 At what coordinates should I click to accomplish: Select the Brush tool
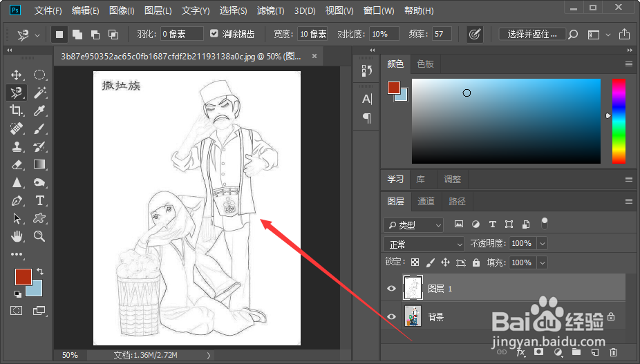(39, 128)
